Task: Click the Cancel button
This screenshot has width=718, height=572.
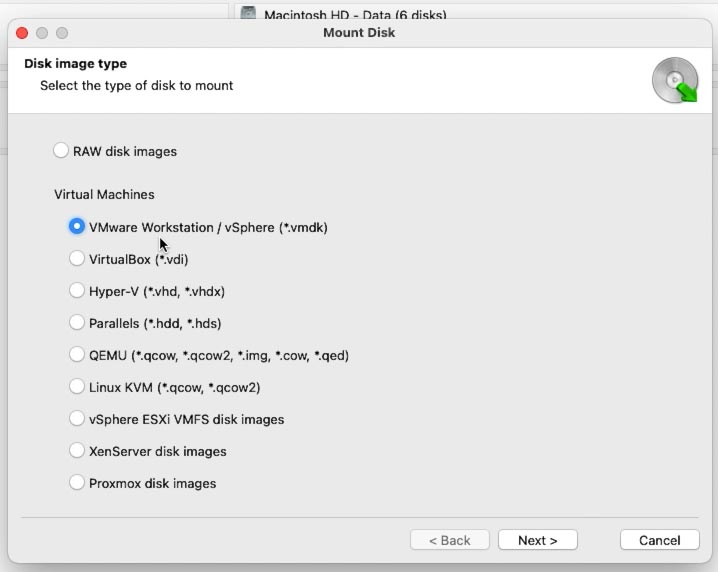Action: click(659, 540)
